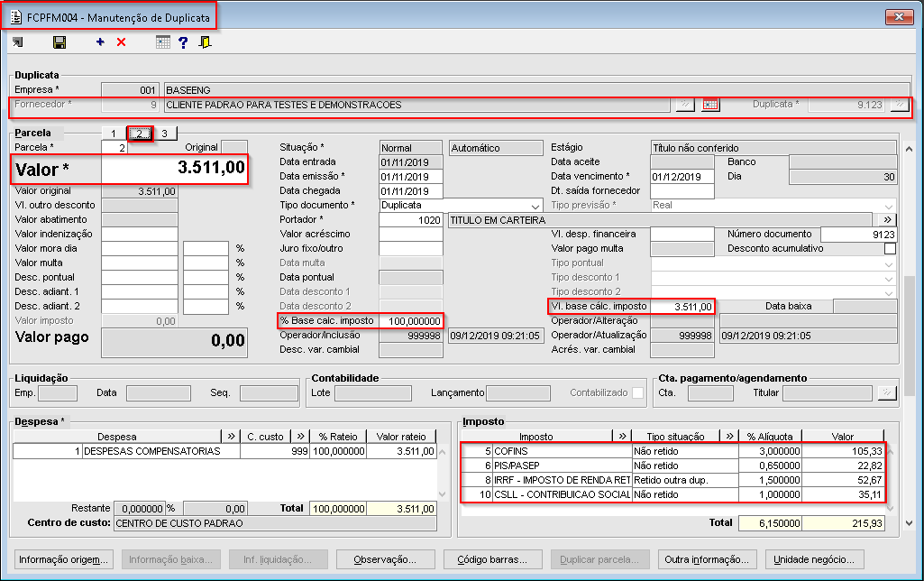Select the CSLL - CONTRIBUICAO SOCIAL row
924x581 pixels.
(x=673, y=494)
